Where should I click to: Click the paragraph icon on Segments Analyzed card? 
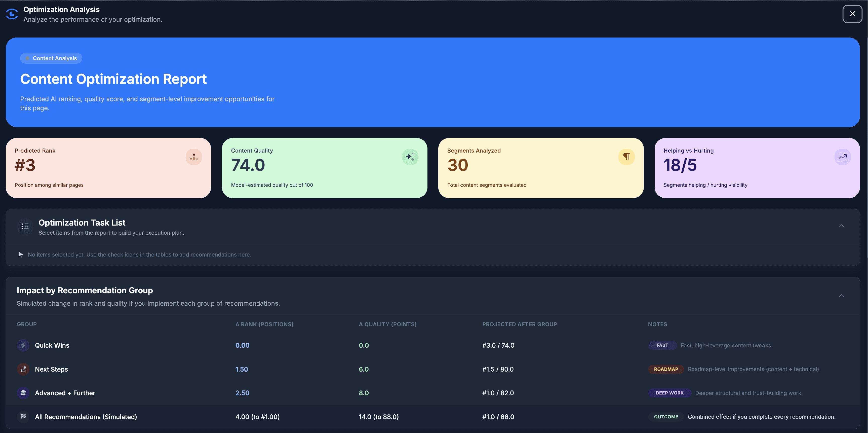pyautogui.click(x=626, y=157)
